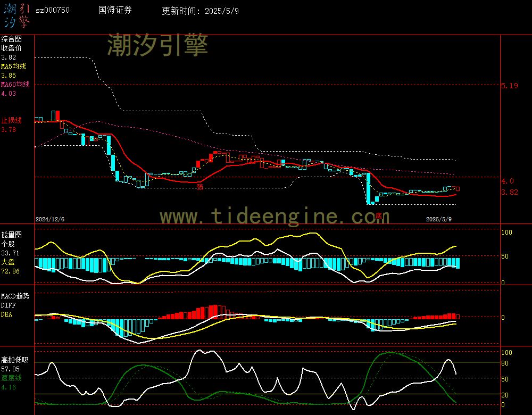Click the MA5 value 3.85
This screenshot has height=415, width=532.
tap(9, 76)
